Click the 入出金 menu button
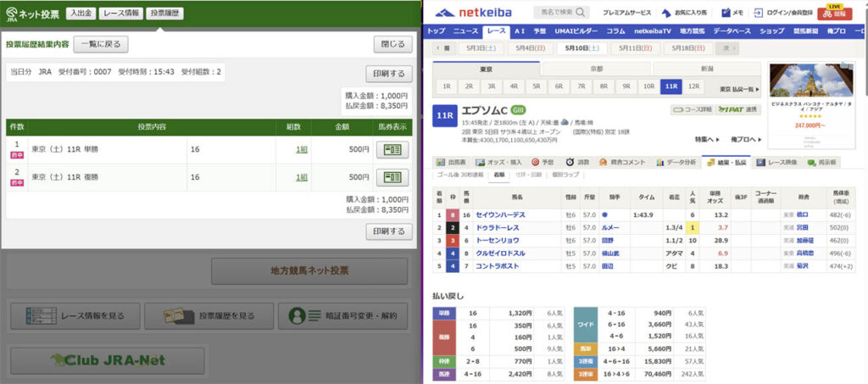The width and height of the screenshot is (868, 384). point(81,14)
